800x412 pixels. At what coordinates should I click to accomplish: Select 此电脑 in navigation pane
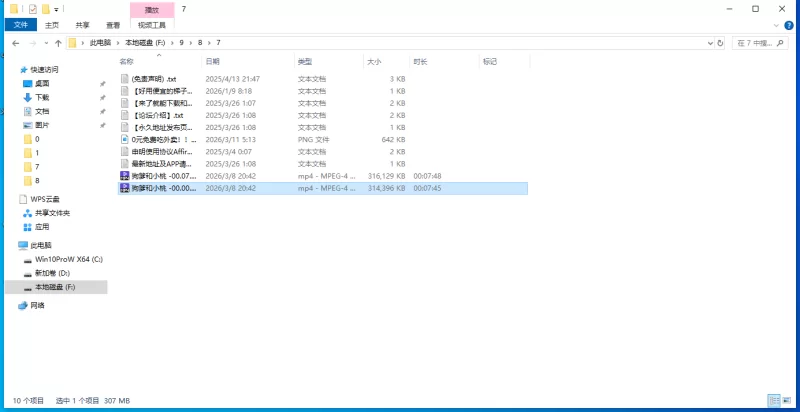tap(41, 245)
